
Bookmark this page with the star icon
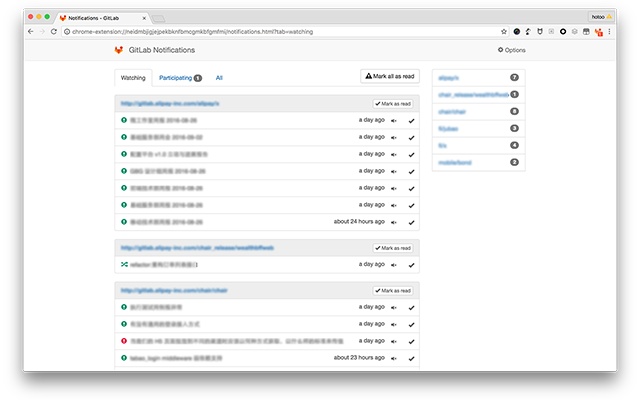click(x=504, y=31)
